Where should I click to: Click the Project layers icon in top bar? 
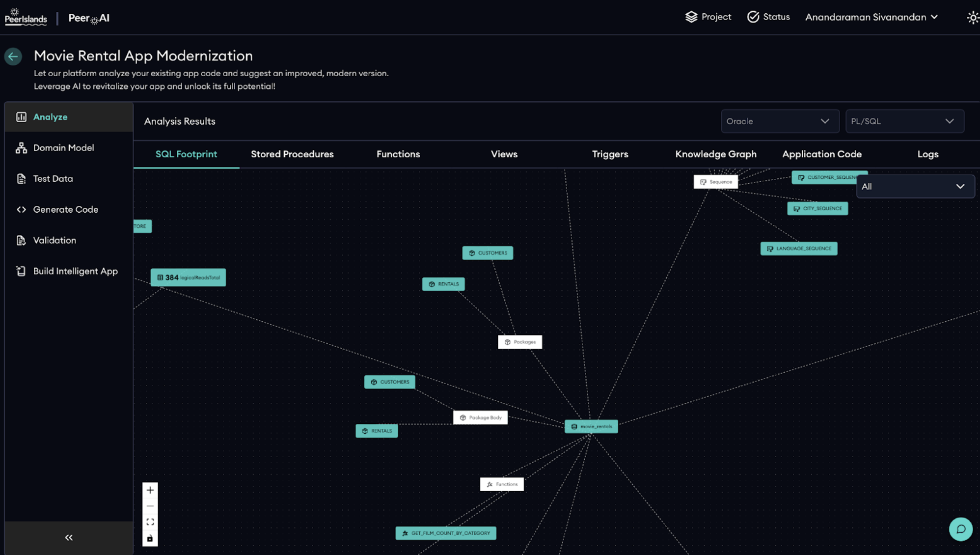[x=691, y=17]
